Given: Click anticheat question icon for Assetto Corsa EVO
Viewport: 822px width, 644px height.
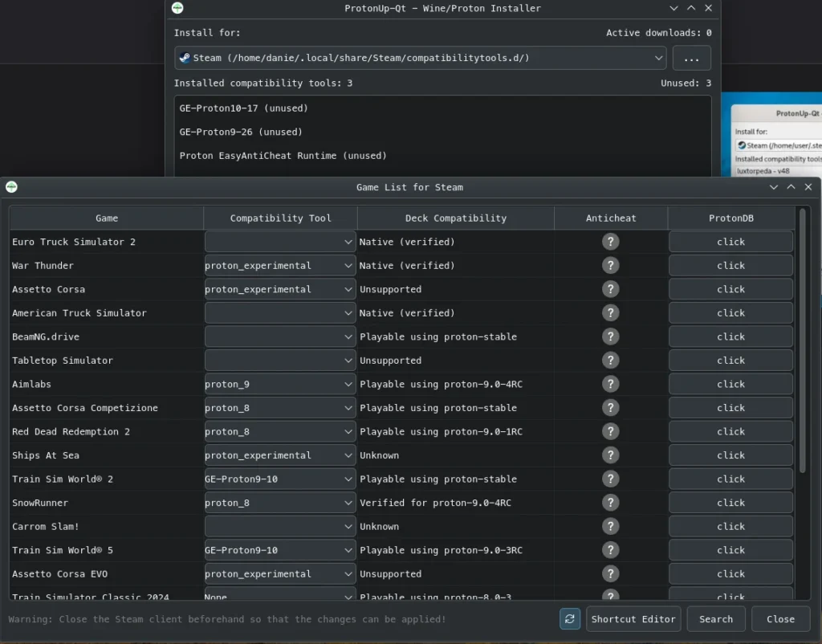Looking at the screenshot, I should [x=610, y=573].
